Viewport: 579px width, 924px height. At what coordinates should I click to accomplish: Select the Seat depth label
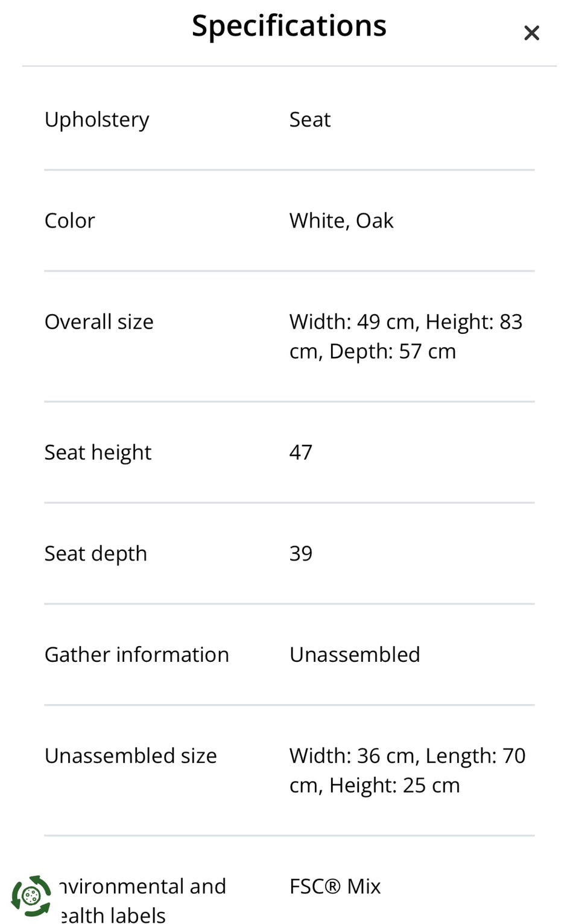pos(96,553)
